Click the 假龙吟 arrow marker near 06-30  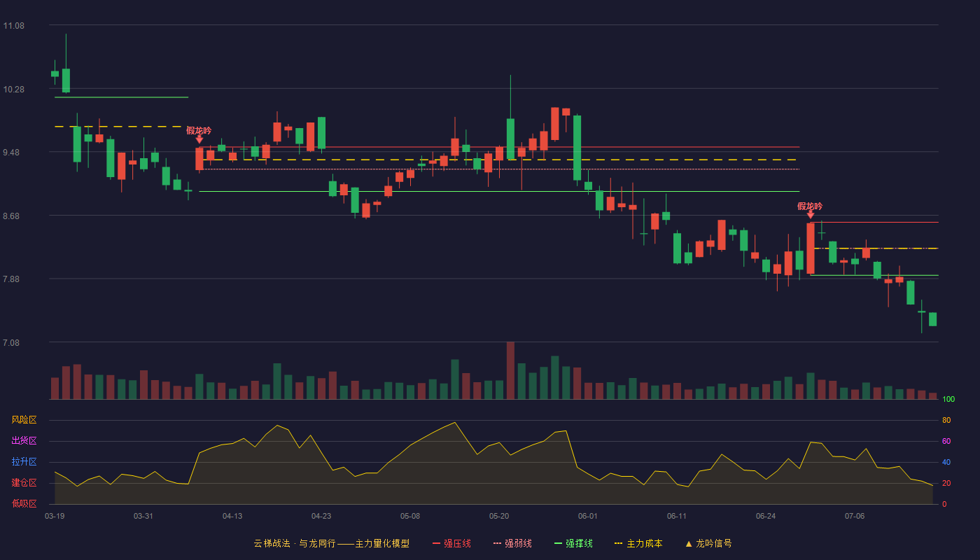810,215
